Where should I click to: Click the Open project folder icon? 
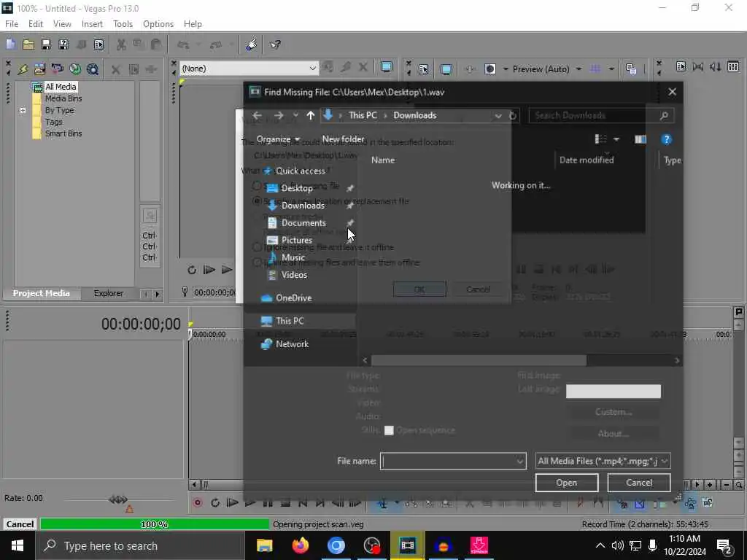pos(28,44)
